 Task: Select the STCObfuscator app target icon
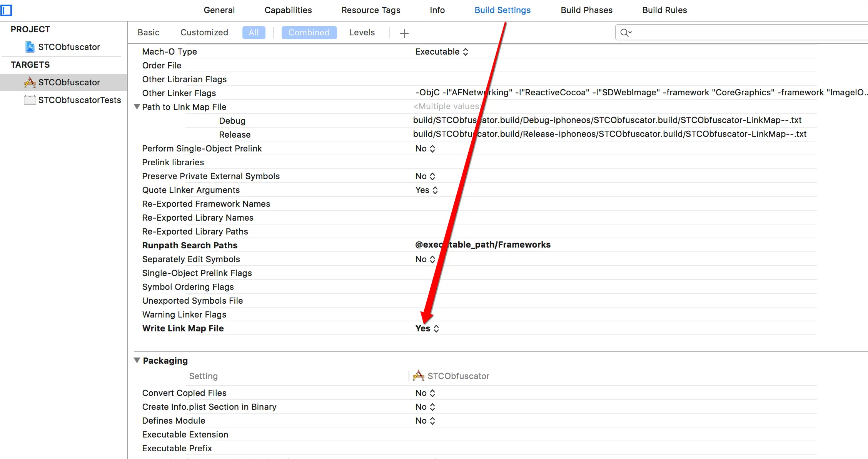click(30, 82)
